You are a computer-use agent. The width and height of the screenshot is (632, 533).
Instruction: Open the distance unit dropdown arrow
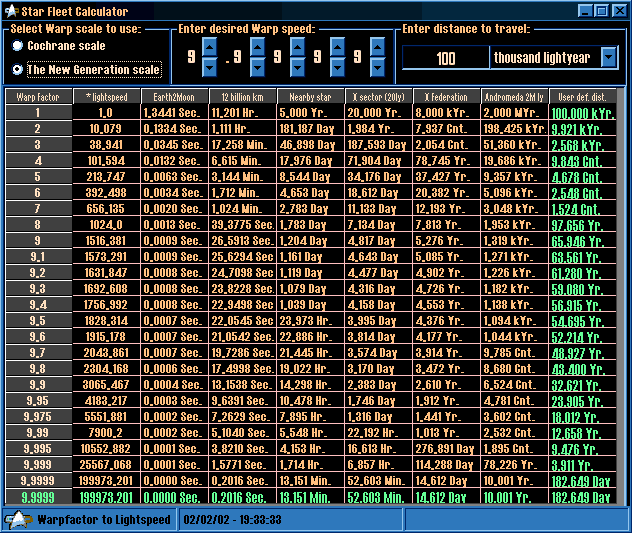click(x=609, y=58)
